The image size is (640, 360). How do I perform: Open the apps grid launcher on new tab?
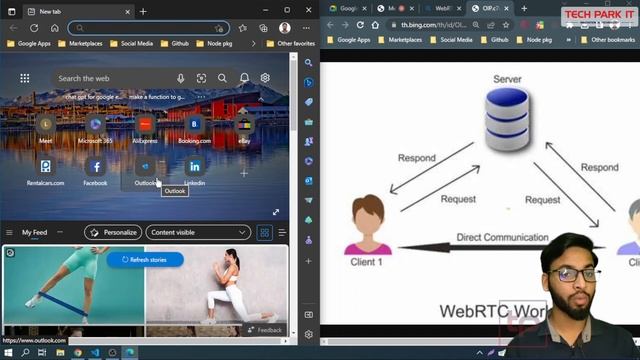pyautogui.click(x=25, y=78)
